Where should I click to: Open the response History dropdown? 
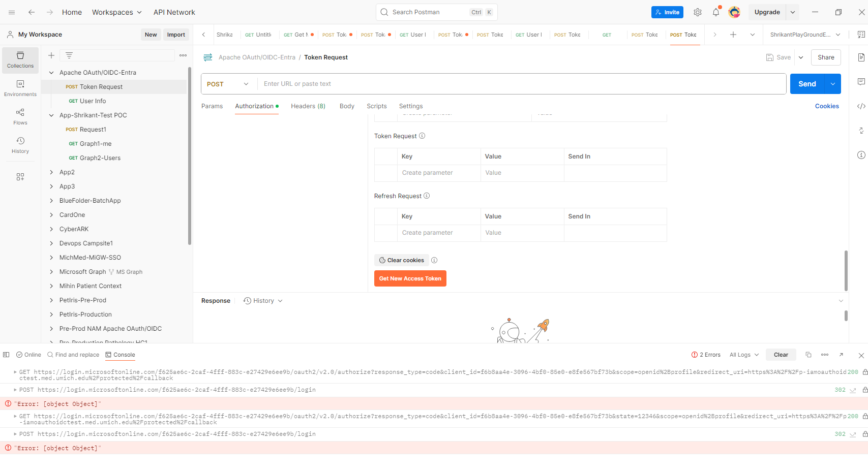(x=263, y=301)
